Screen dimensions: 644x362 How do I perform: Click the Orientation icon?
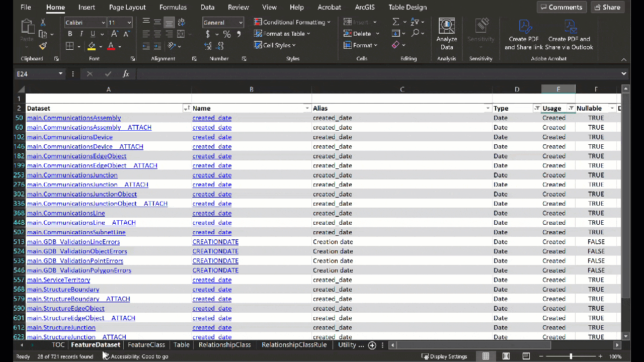pos(172,46)
